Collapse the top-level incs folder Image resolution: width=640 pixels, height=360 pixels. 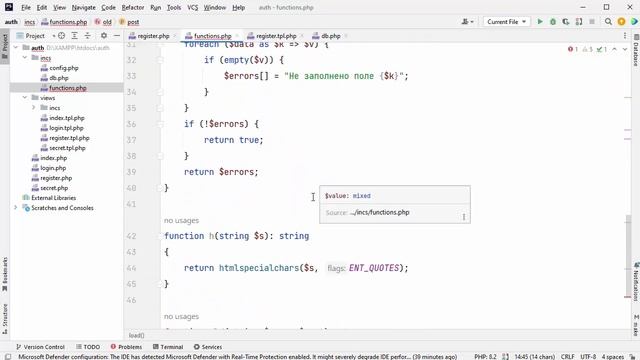click(25, 58)
